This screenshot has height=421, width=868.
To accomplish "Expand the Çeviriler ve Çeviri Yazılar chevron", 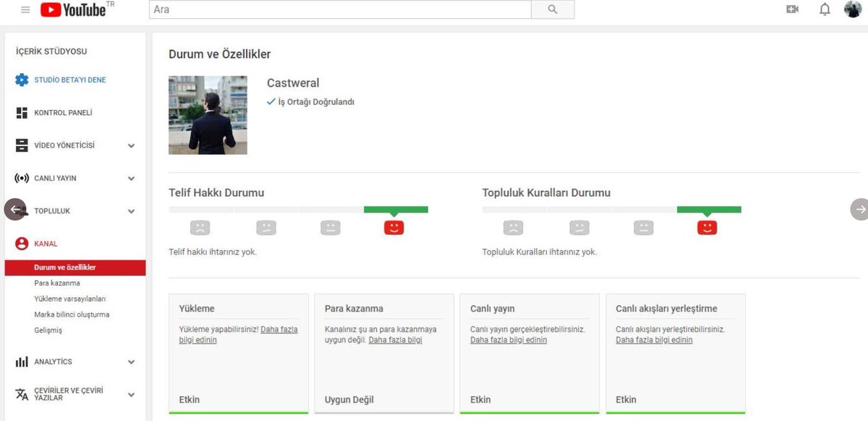I will click(x=131, y=394).
